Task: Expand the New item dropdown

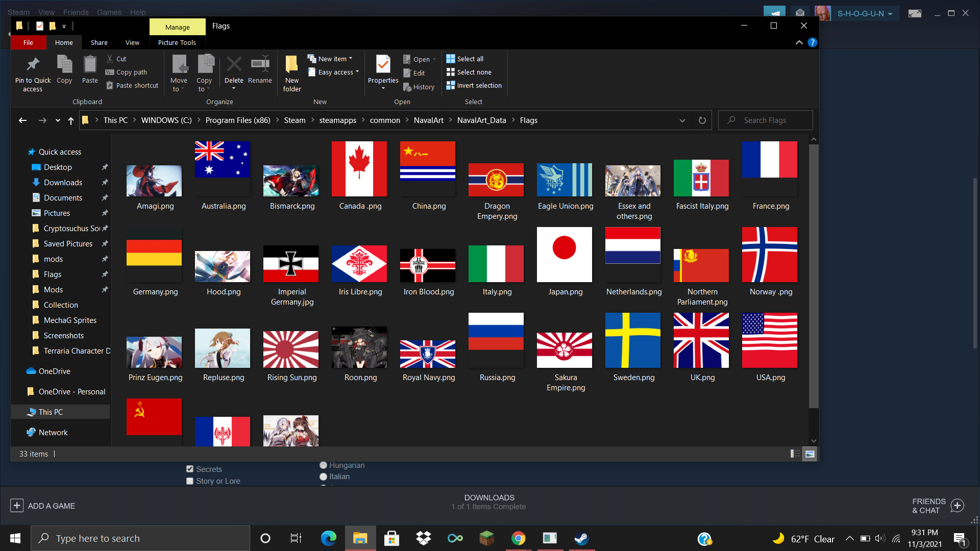Action: pyautogui.click(x=332, y=59)
